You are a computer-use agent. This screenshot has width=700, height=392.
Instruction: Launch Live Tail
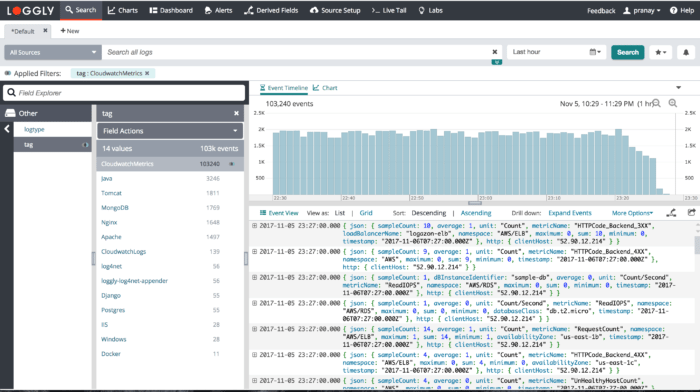(x=389, y=10)
